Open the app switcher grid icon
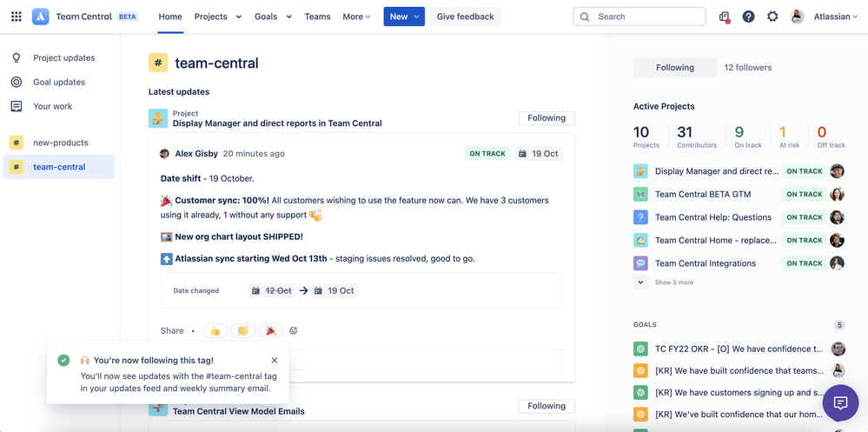The image size is (868, 432). click(17, 17)
